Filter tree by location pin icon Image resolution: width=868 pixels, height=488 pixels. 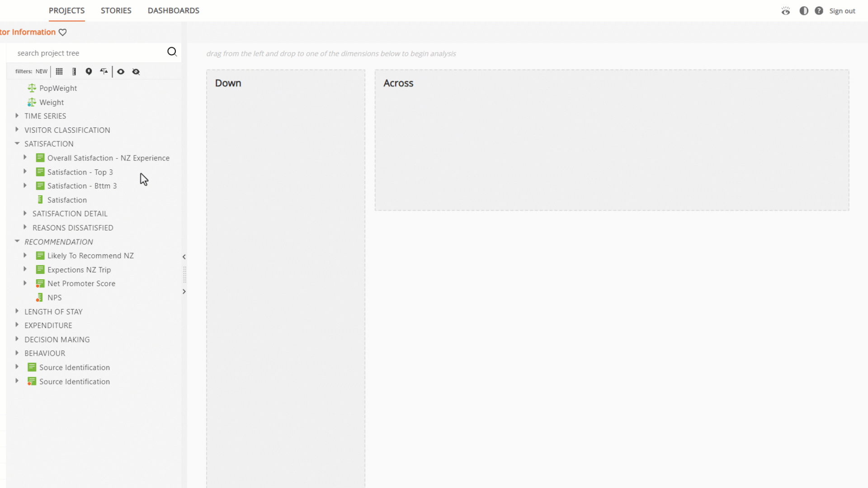[89, 71]
